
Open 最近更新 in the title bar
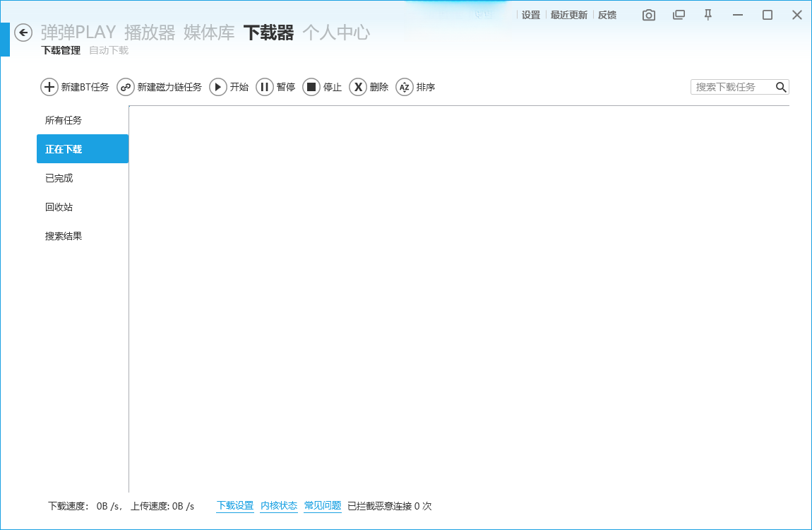coord(568,15)
